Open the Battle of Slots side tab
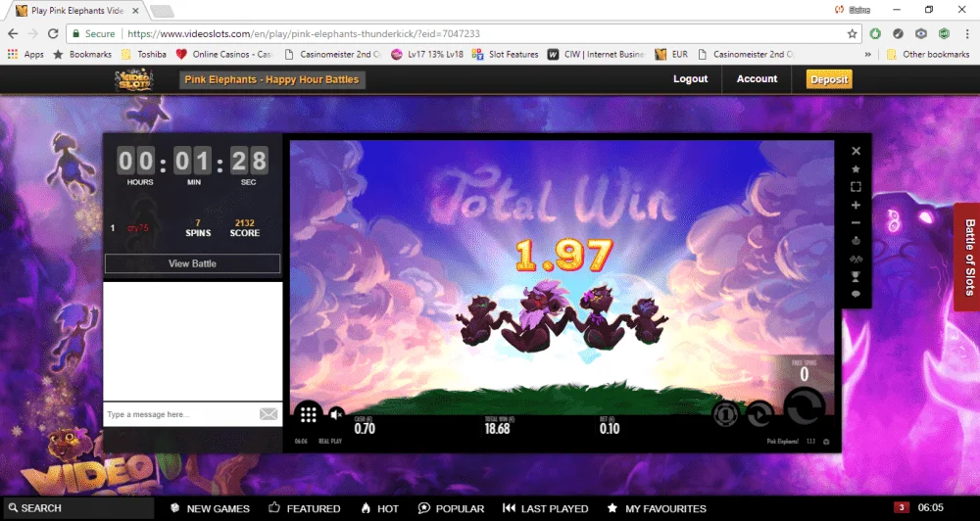The image size is (980, 521). click(967, 257)
